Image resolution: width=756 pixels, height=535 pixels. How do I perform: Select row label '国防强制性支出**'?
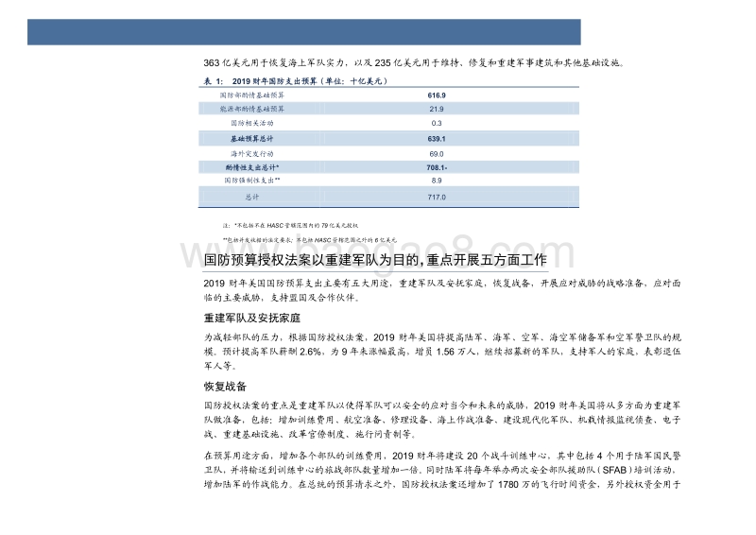point(252,181)
